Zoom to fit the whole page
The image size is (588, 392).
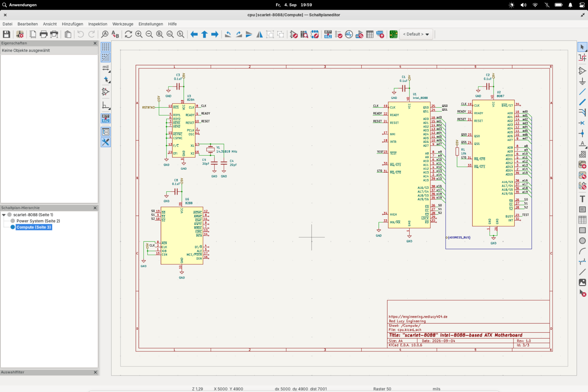click(x=160, y=34)
